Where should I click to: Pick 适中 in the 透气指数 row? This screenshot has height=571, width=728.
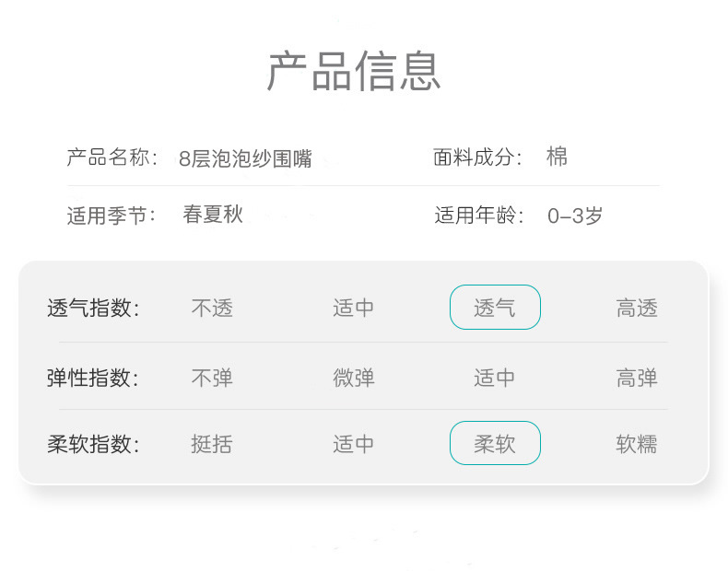[354, 308]
